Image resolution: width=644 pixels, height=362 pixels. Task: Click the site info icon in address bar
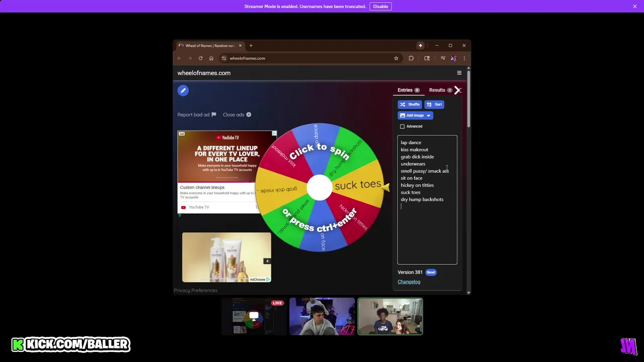[224, 58]
